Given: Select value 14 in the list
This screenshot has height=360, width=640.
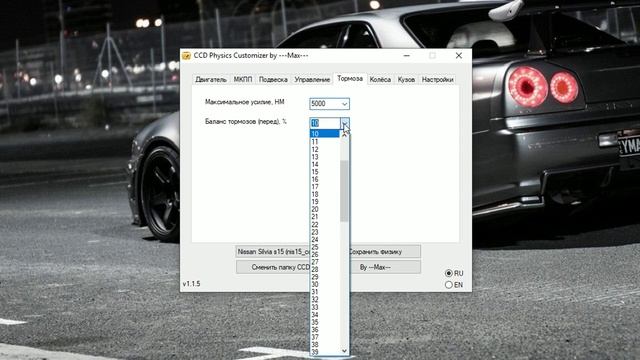Looking at the screenshot, I should coord(325,164).
